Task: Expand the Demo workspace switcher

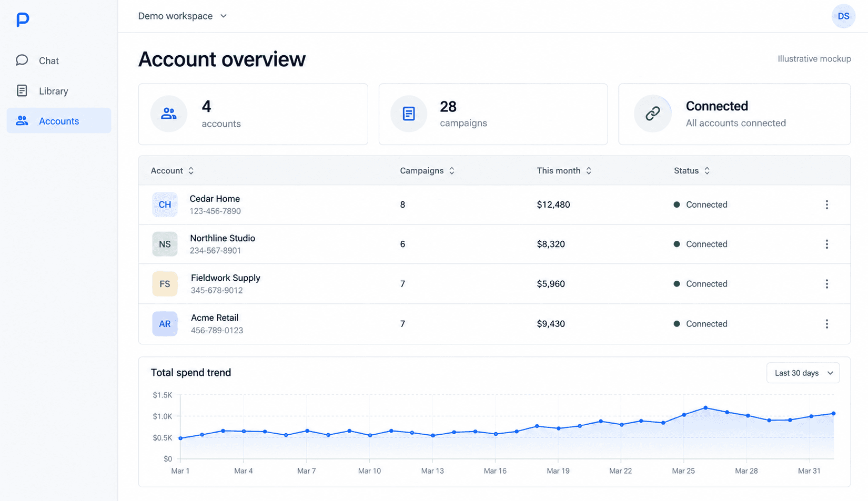Action: (182, 16)
